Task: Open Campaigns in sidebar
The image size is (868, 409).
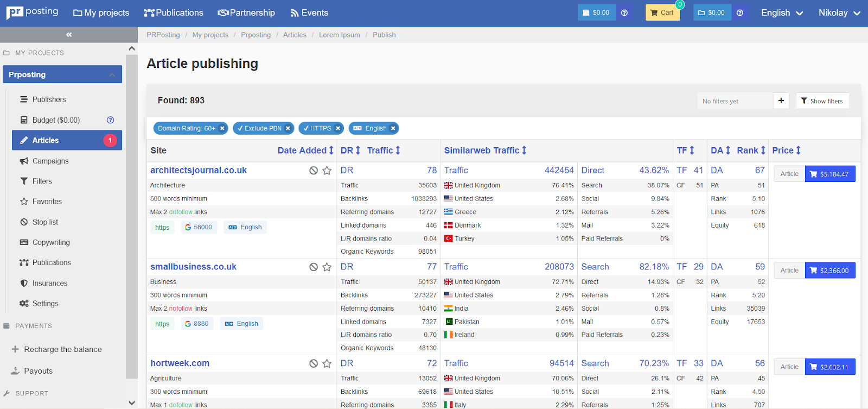Action: point(50,161)
